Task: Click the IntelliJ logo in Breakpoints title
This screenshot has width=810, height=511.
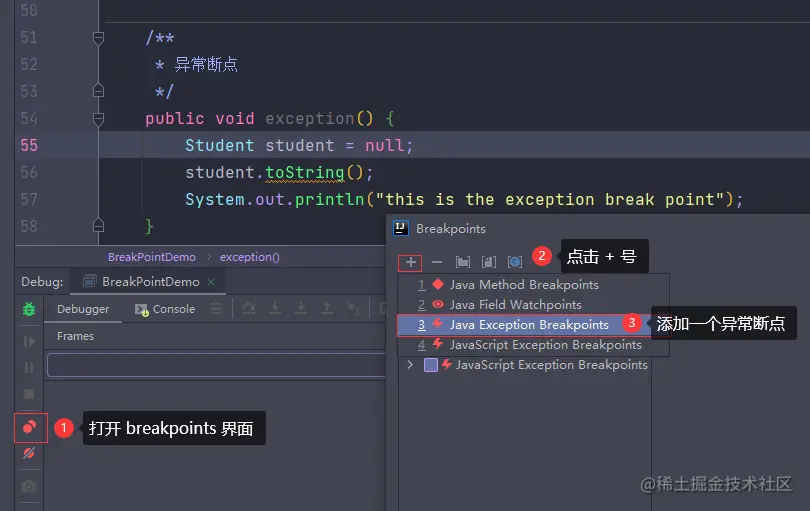Action: click(x=401, y=228)
